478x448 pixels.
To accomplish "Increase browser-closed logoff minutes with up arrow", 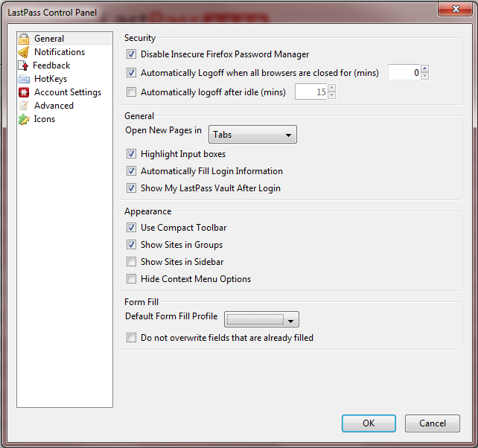I will (x=424, y=69).
